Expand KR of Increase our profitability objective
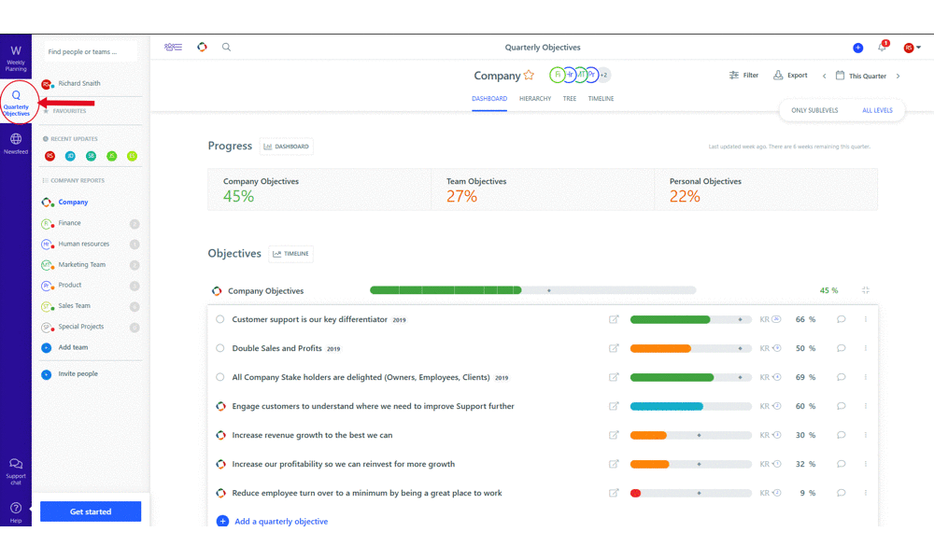Image resolution: width=934 pixels, height=560 pixels. point(771,464)
